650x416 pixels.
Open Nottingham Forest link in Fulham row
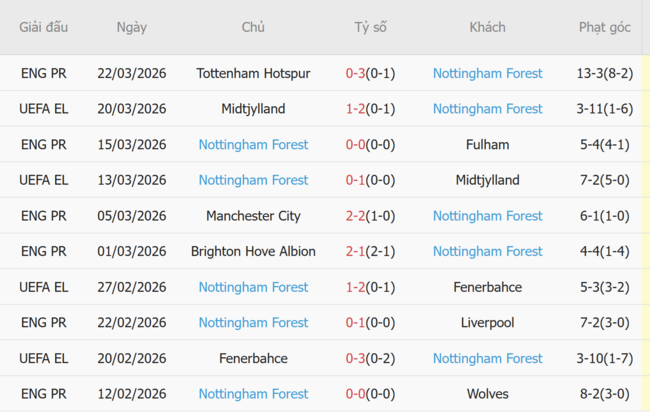tap(253, 145)
